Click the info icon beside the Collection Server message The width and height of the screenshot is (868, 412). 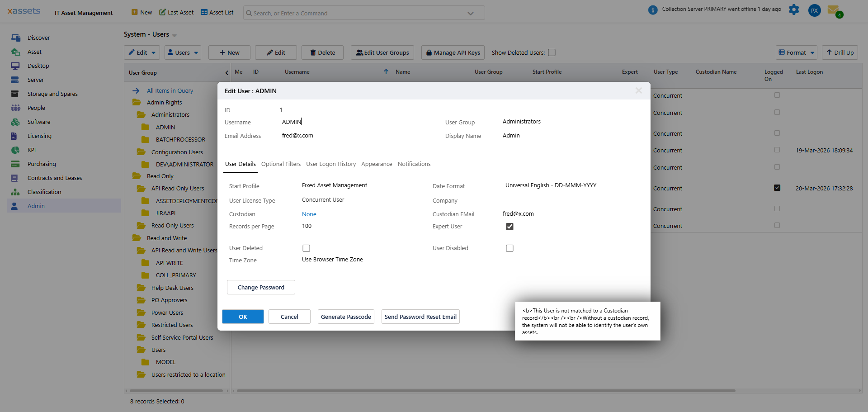coord(652,9)
